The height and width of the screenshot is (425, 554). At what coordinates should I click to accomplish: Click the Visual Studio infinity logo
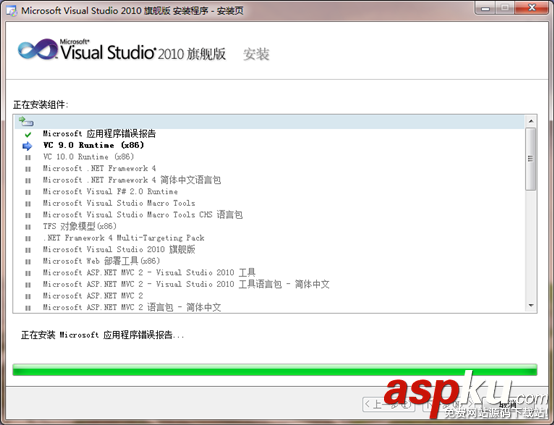(x=38, y=49)
